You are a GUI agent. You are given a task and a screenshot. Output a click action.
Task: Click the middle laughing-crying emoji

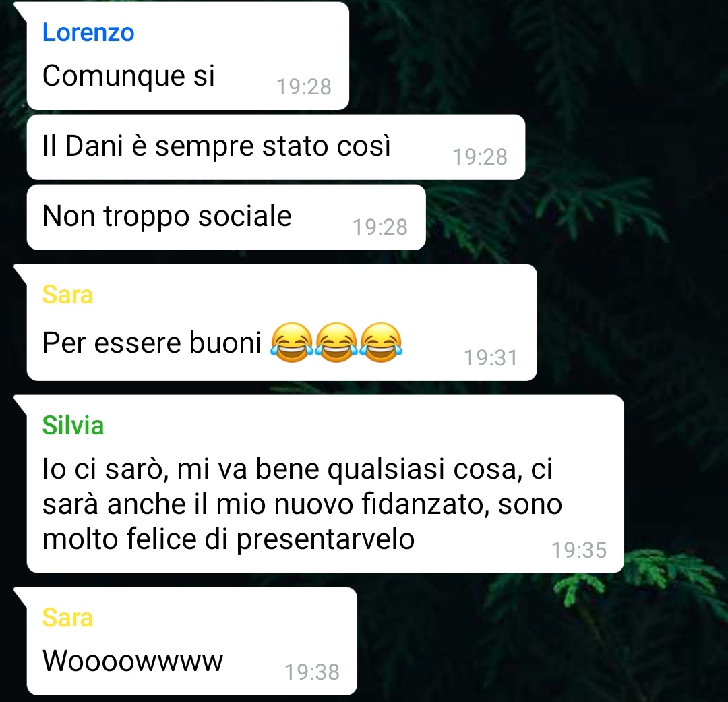(x=336, y=343)
